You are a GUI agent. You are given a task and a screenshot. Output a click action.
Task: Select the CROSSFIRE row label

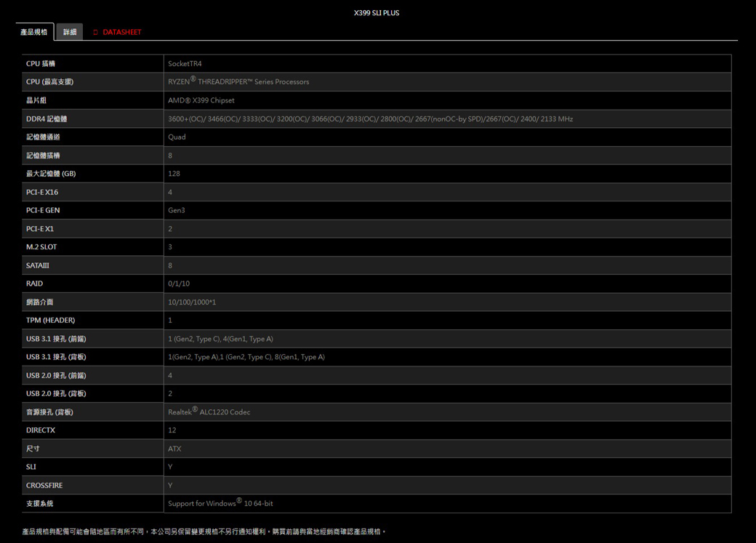[44, 485]
